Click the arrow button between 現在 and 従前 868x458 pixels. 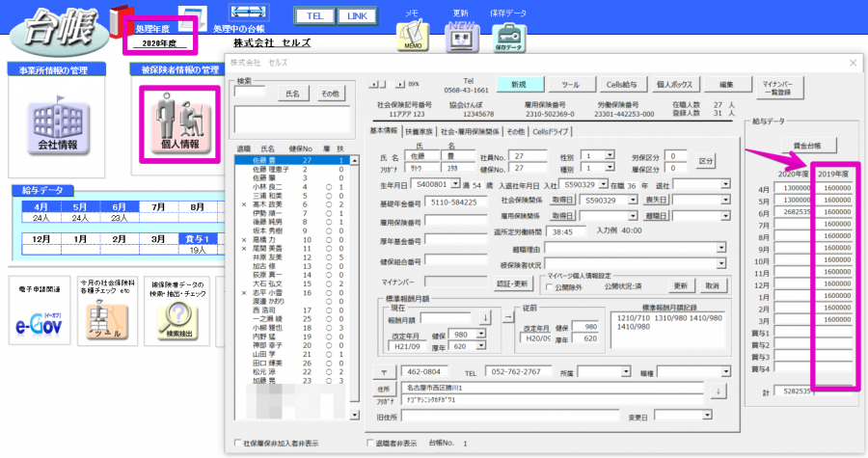pyautogui.click(x=508, y=317)
